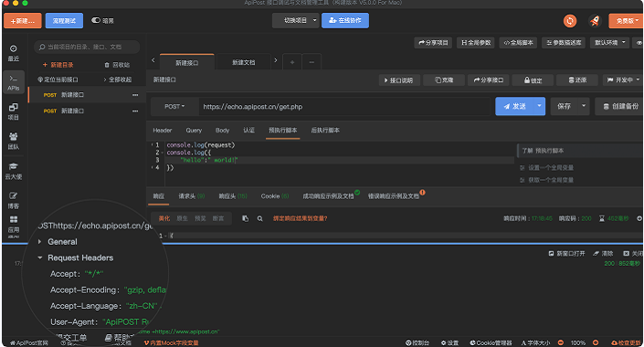Click the 流程测试 flow test button
This screenshot has height=347, width=644.
(x=64, y=20)
